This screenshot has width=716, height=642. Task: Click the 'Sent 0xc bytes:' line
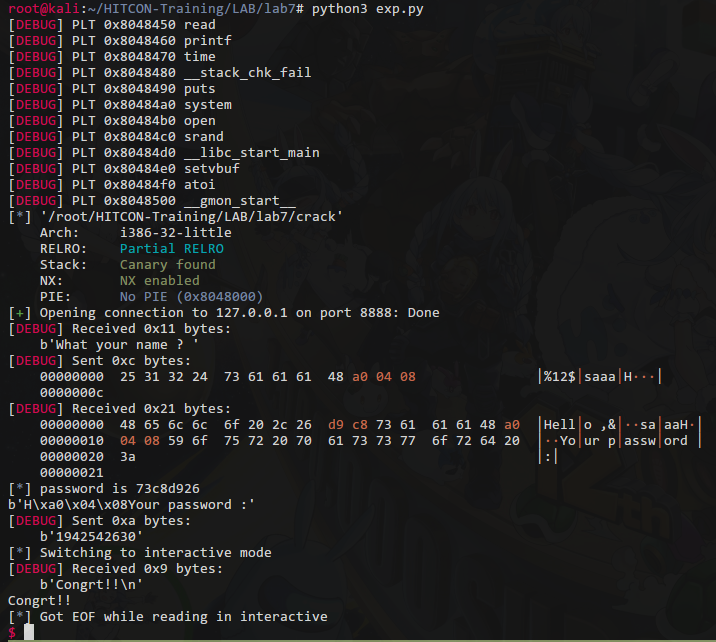pos(100,361)
